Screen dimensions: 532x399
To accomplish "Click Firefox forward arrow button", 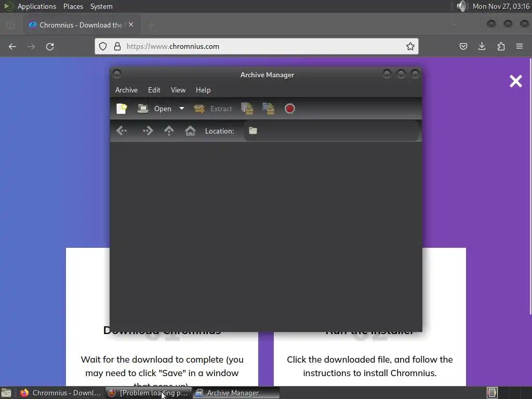I will click(31, 46).
